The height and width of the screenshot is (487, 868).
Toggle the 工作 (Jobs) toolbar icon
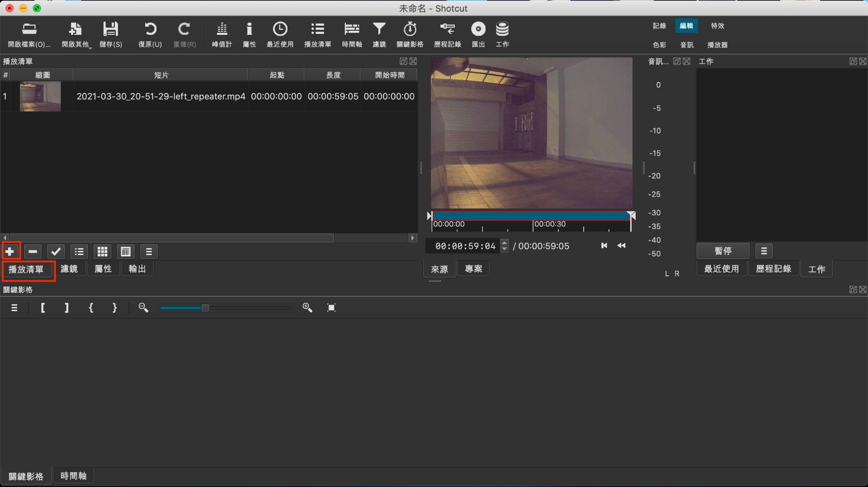point(502,35)
